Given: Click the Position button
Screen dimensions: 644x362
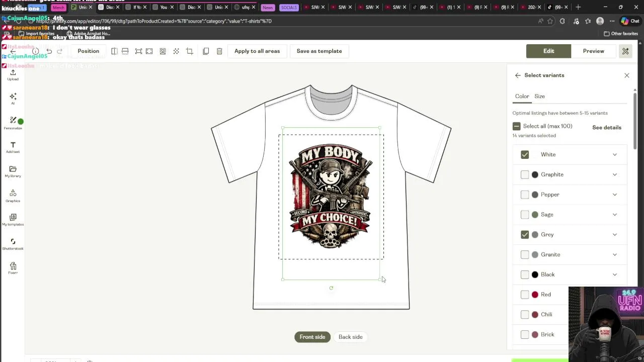Looking at the screenshot, I should [x=88, y=51].
